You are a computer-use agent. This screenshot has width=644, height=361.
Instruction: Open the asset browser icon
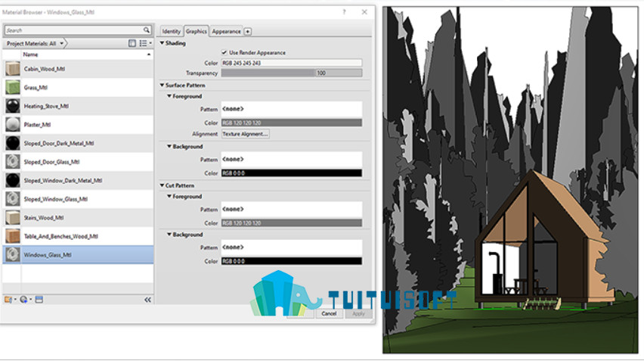tap(39, 300)
